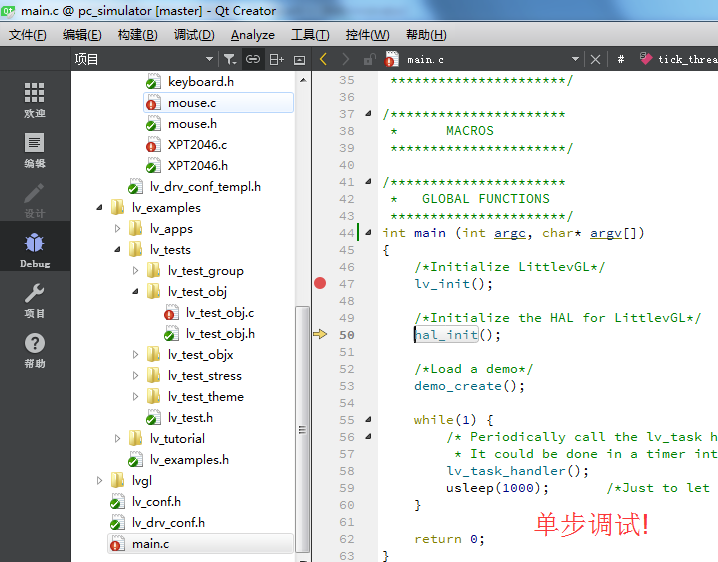Open the Help mode question icon
The width and height of the screenshot is (718, 562).
coord(35,350)
